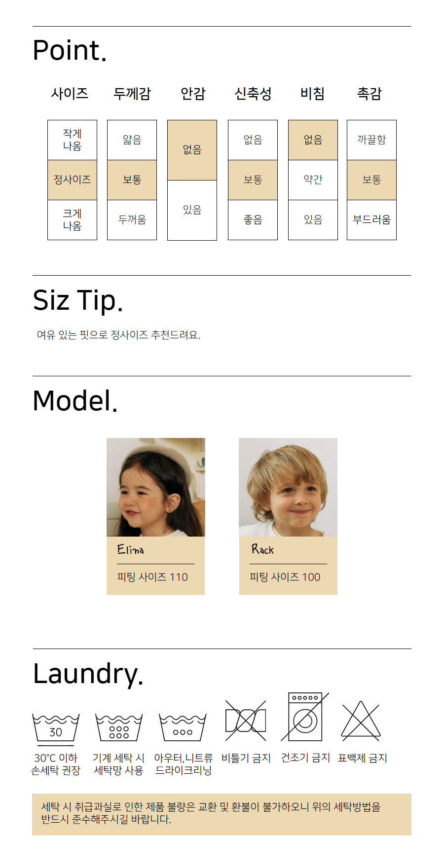This screenshot has height=868, width=444.
Task: Click Elina's fitting size 110 label
Action: click(x=152, y=577)
